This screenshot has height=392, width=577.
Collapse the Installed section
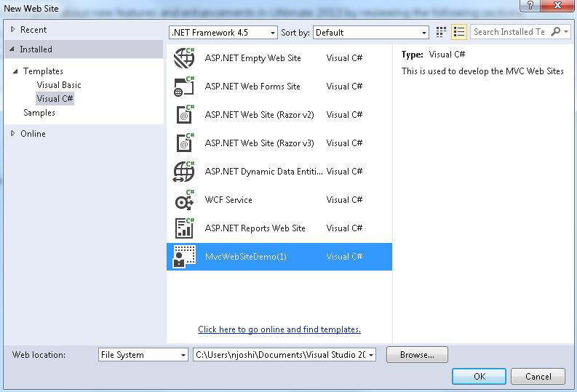(x=12, y=49)
